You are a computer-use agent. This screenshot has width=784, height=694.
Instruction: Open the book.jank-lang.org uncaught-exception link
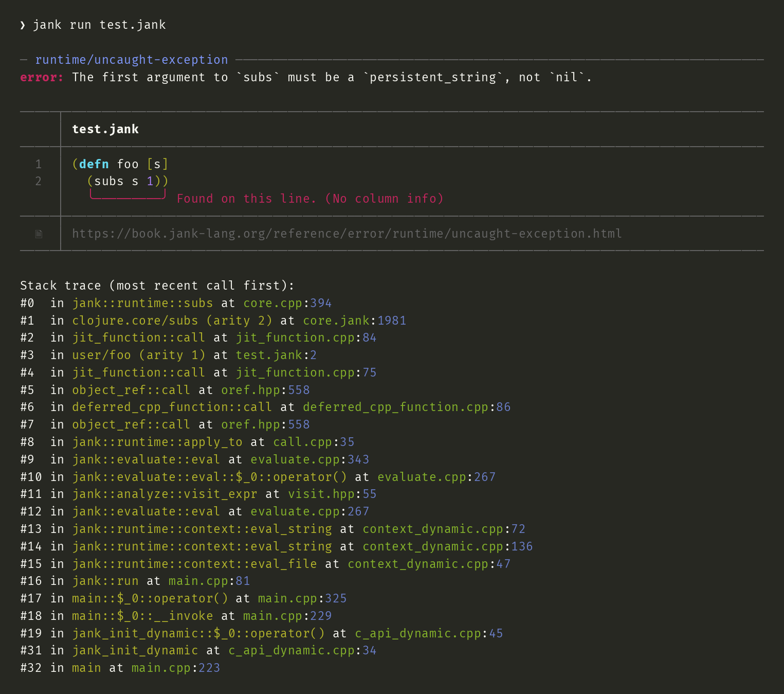click(347, 234)
